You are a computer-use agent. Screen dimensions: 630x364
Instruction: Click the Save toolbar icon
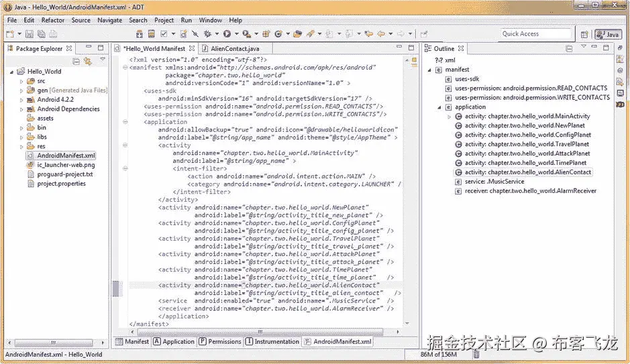coord(30,34)
